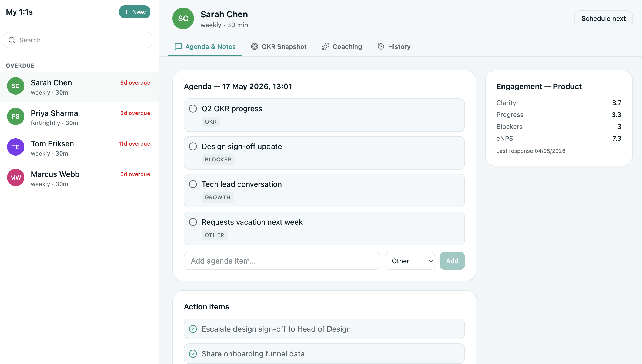Check off Design sign-off update item
The height and width of the screenshot is (364, 642).
(193, 146)
